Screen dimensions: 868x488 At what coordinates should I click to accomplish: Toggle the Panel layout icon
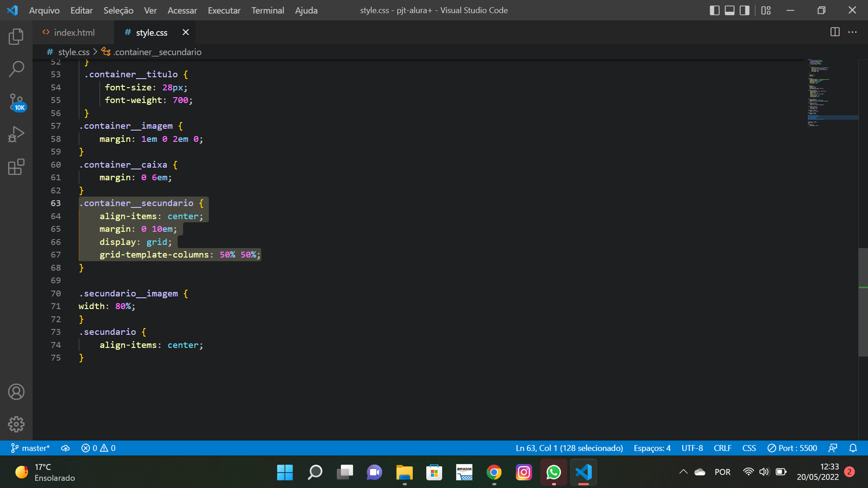coord(730,10)
